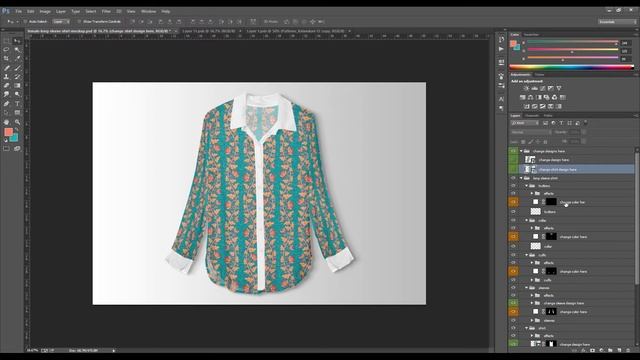Select the Hand tool

[7, 122]
